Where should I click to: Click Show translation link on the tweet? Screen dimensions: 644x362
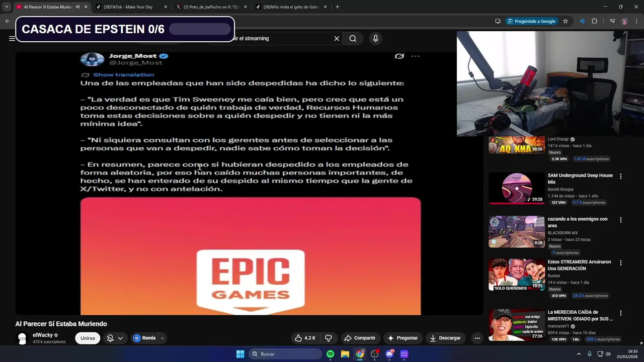[x=124, y=74]
